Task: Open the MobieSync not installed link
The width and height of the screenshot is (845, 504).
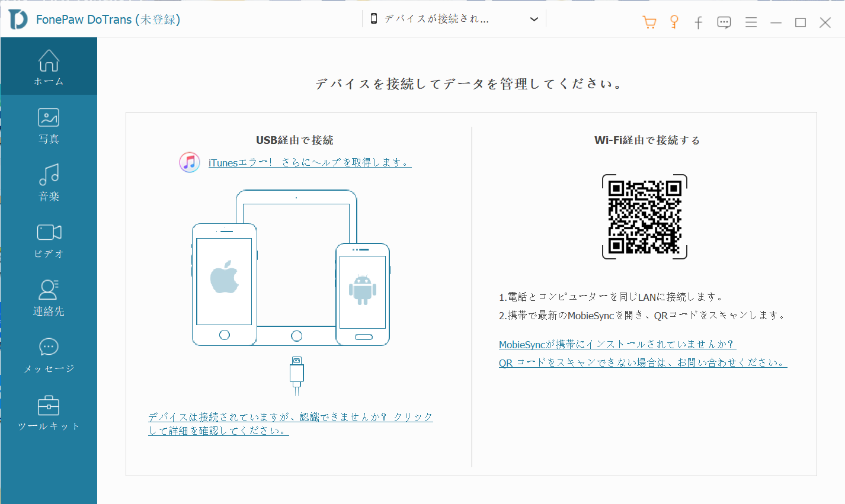Action: pyautogui.click(x=617, y=344)
